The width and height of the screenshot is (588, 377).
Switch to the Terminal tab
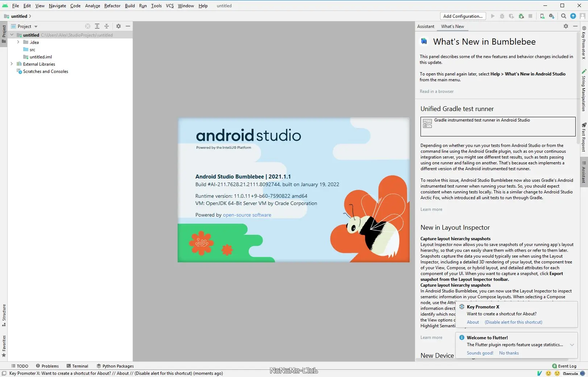coord(77,366)
